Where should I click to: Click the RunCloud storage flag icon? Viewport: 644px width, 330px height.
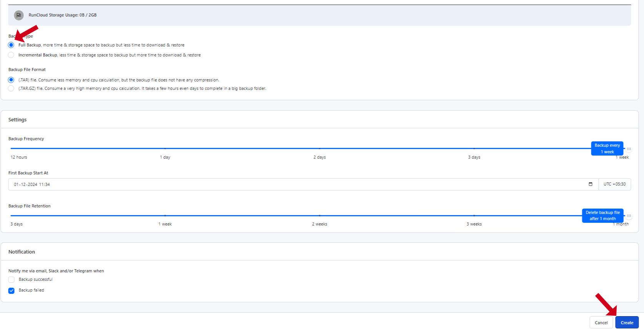pyautogui.click(x=18, y=15)
